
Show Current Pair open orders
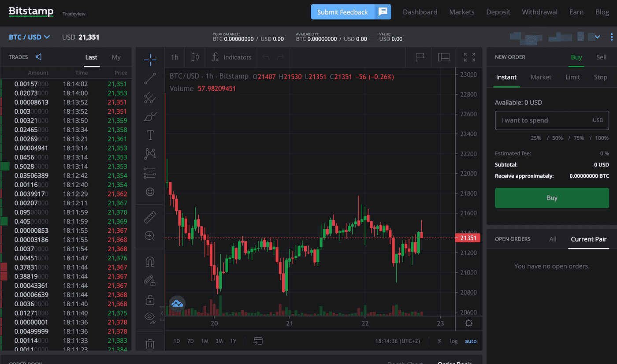point(589,239)
